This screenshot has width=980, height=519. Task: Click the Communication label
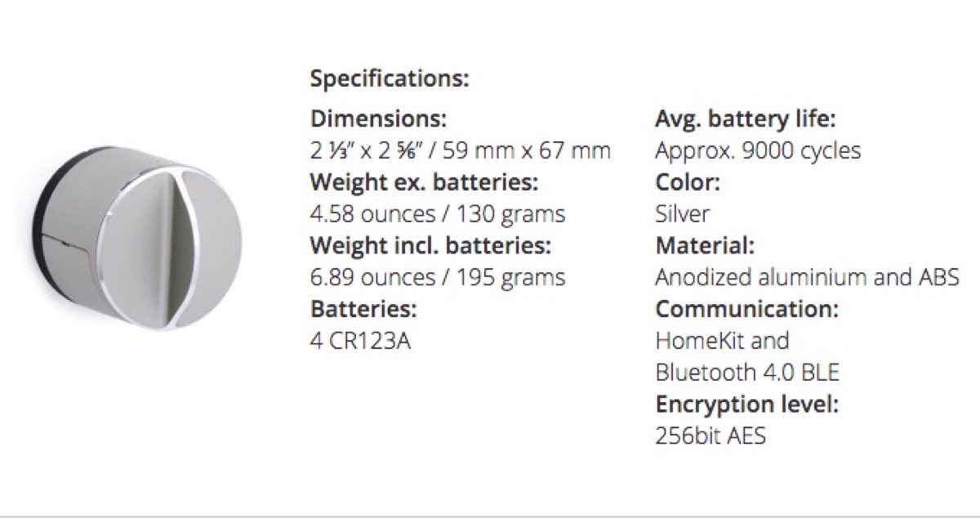point(747,310)
